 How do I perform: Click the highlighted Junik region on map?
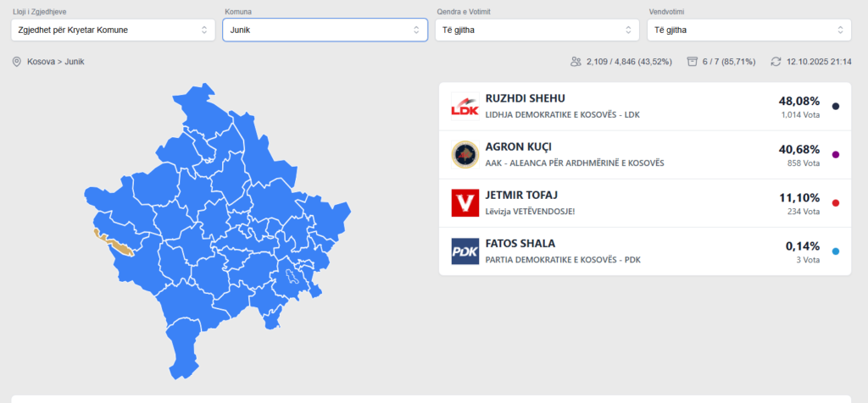click(x=120, y=246)
